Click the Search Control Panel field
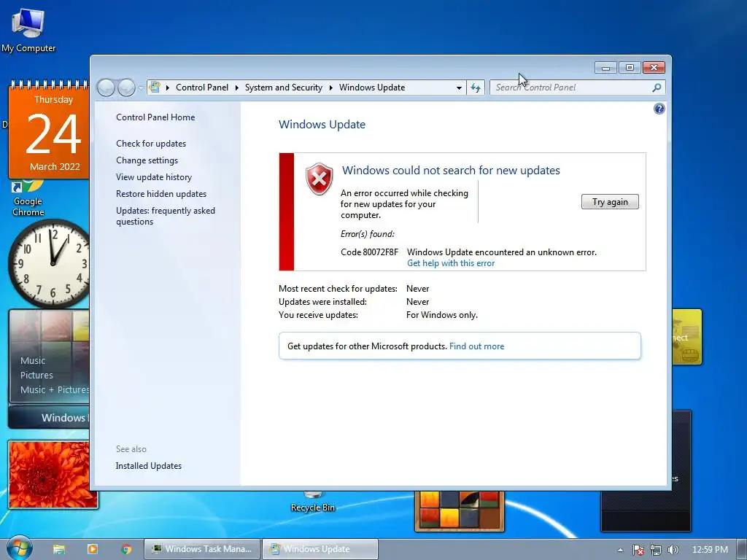The height and width of the screenshot is (560, 747). (x=570, y=87)
